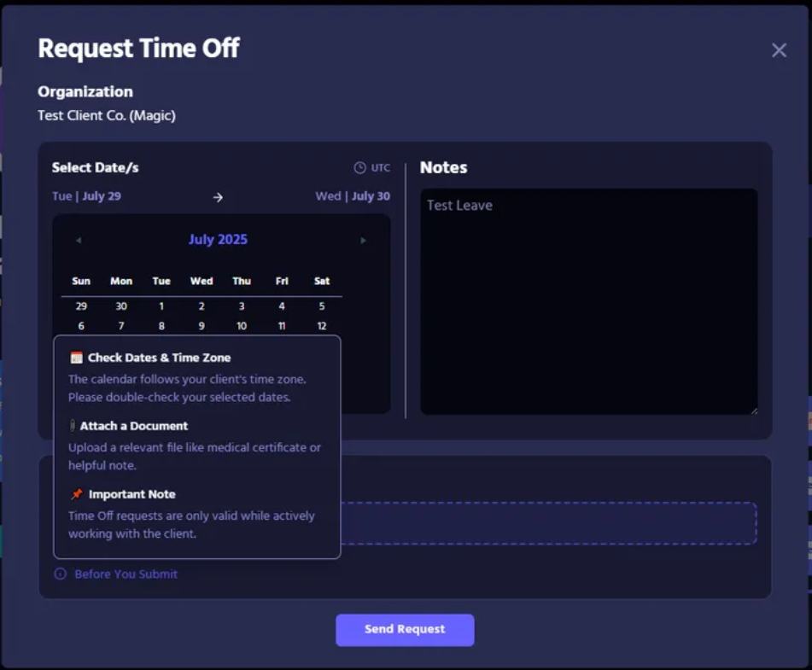Click the UTC time zone label

(381, 168)
